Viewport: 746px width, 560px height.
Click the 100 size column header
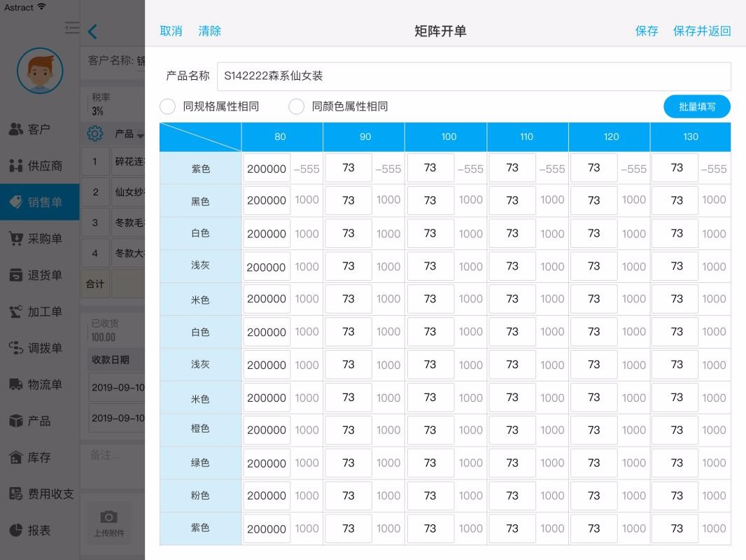pos(446,137)
